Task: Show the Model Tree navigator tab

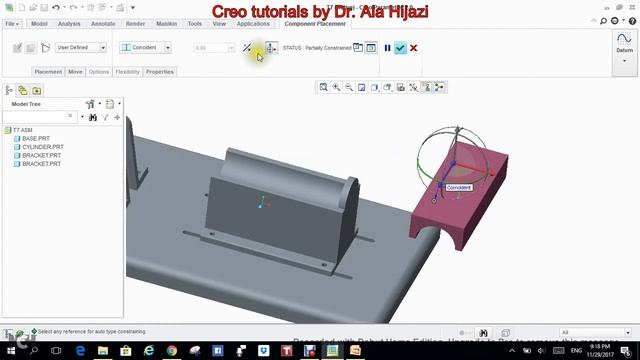Action: click(9, 91)
